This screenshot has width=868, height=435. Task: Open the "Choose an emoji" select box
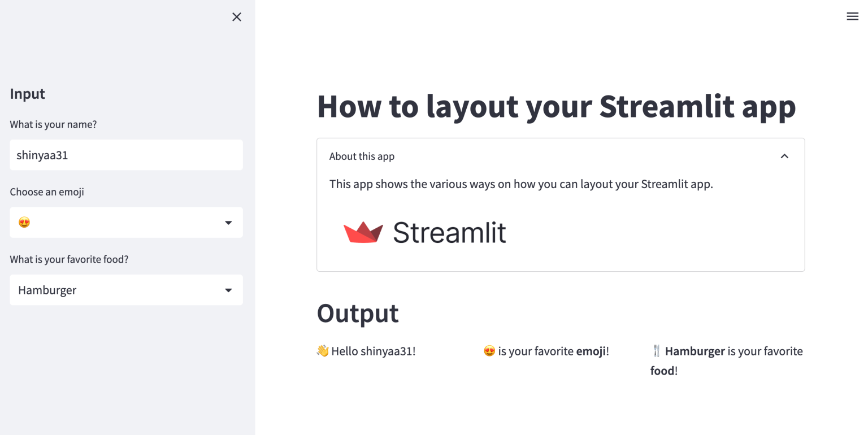click(x=126, y=223)
